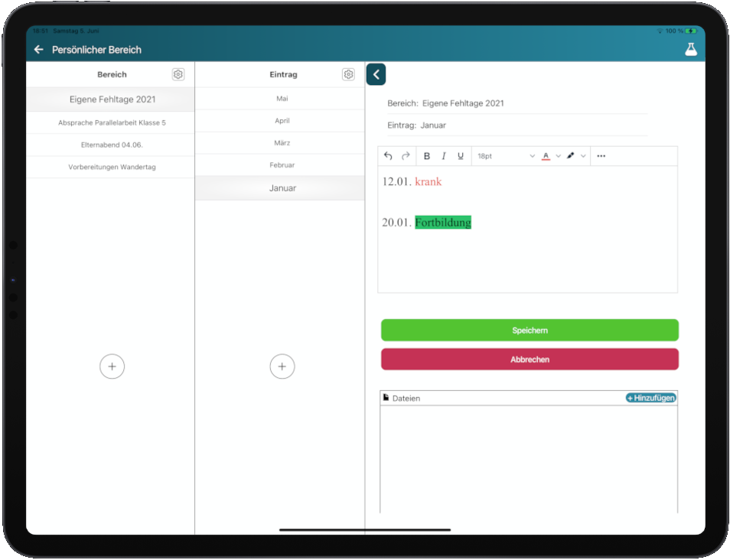Open settings gear for the Eintrag column
This screenshot has height=560, width=730.
(x=348, y=74)
